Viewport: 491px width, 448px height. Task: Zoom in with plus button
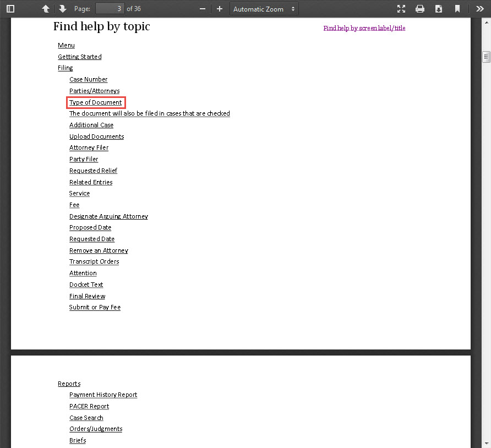(x=220, y=9)
